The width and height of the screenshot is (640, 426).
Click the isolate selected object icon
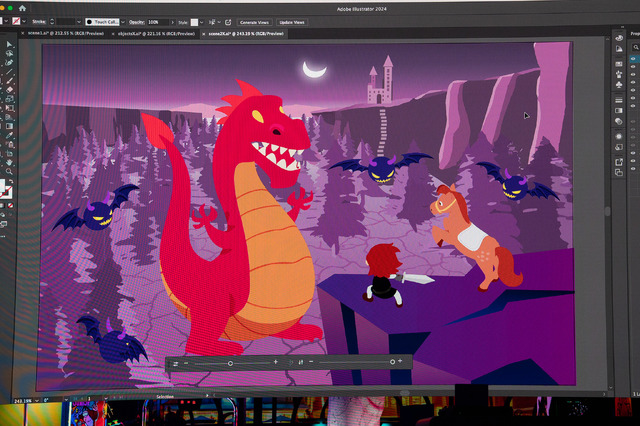[x=228, y=22]
